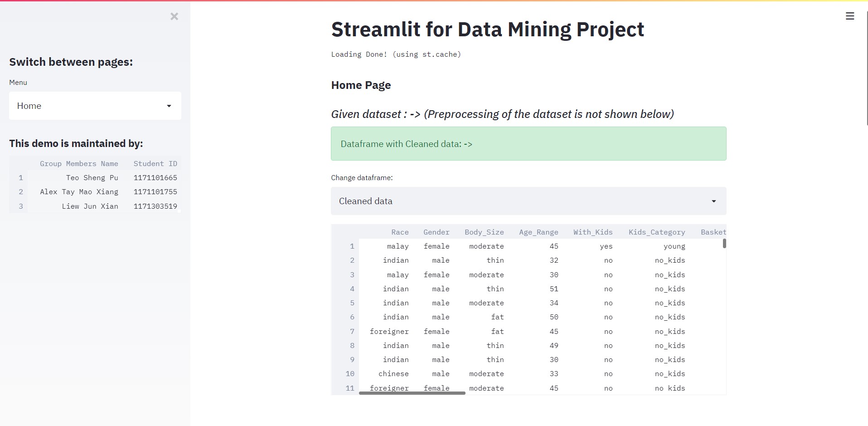Viewport: 868px width, 426px height.
Task: Click row 4 Age_Range cell 51
Action: [554, 289]
